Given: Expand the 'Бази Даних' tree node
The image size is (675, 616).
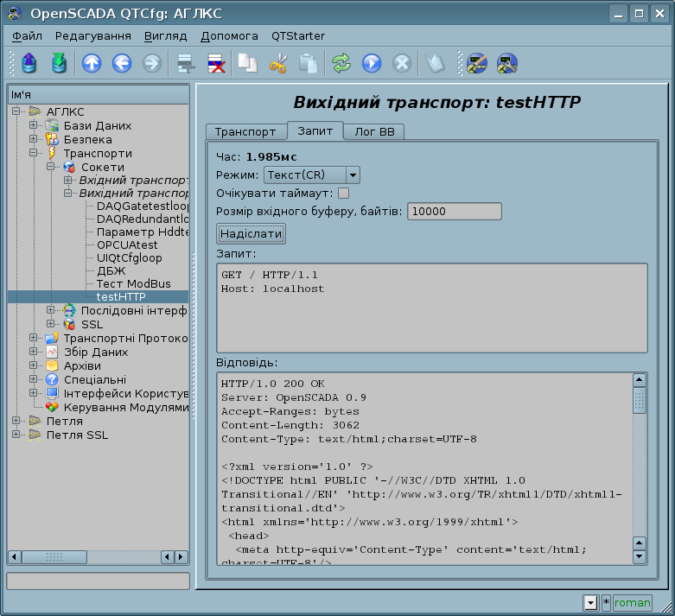Looking at the screenshot, I should pyautogui.click(x=34, y=126).
